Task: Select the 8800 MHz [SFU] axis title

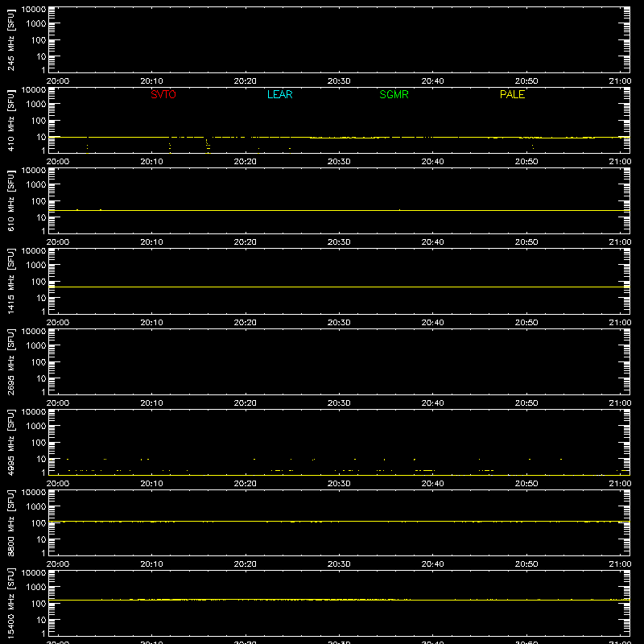Action: click(x=10, y=522)
